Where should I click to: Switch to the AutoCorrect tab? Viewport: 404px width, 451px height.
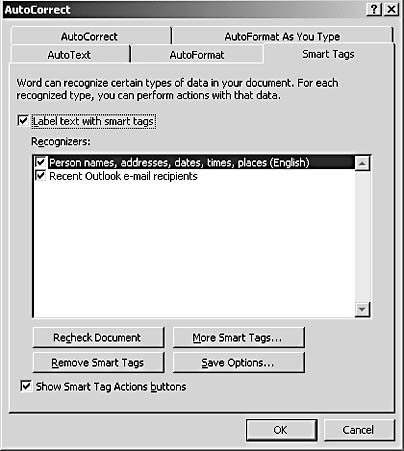[89, 36]
